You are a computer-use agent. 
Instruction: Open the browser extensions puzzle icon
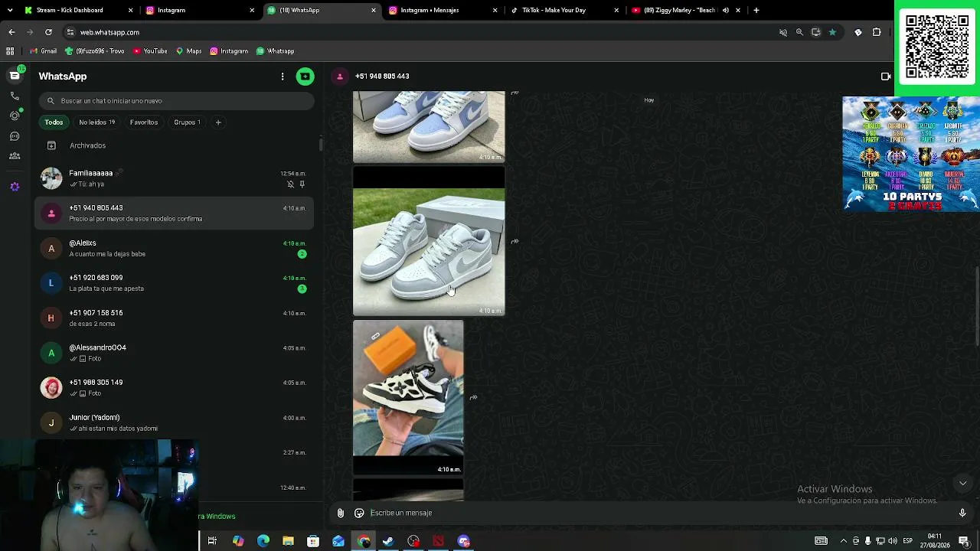click(x=877, y=32)
